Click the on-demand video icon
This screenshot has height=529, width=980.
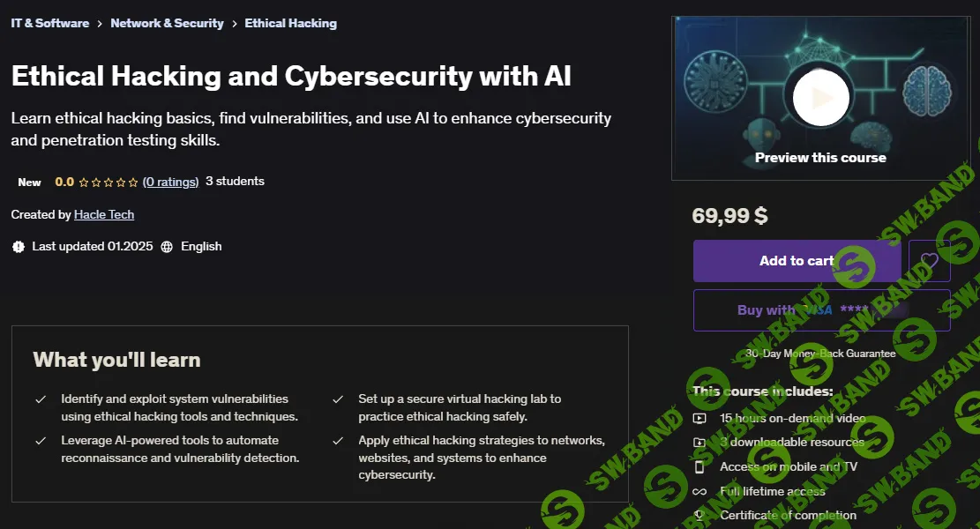[698, 418]
